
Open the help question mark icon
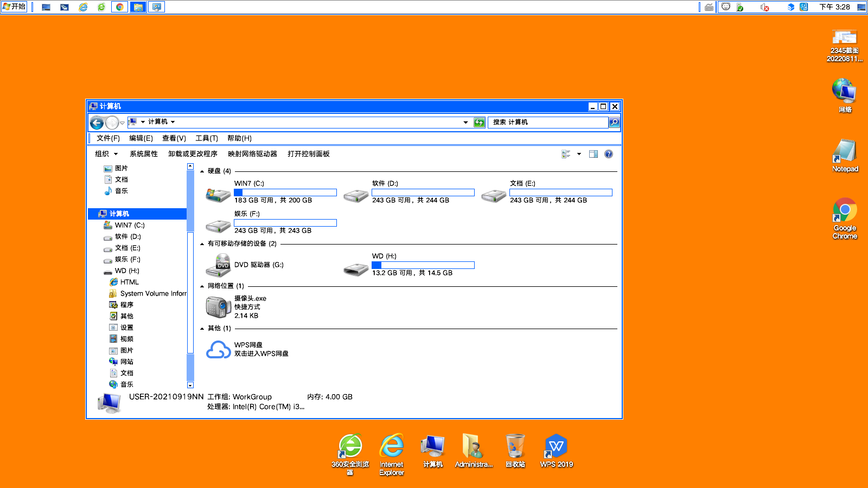(x=609, y=154)
